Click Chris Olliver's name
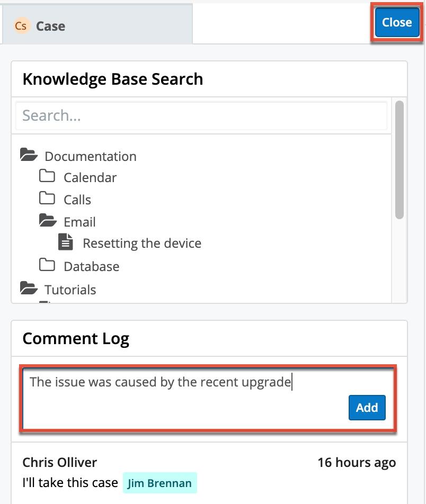Screen dimensions: 426x504 click(59, 462)
